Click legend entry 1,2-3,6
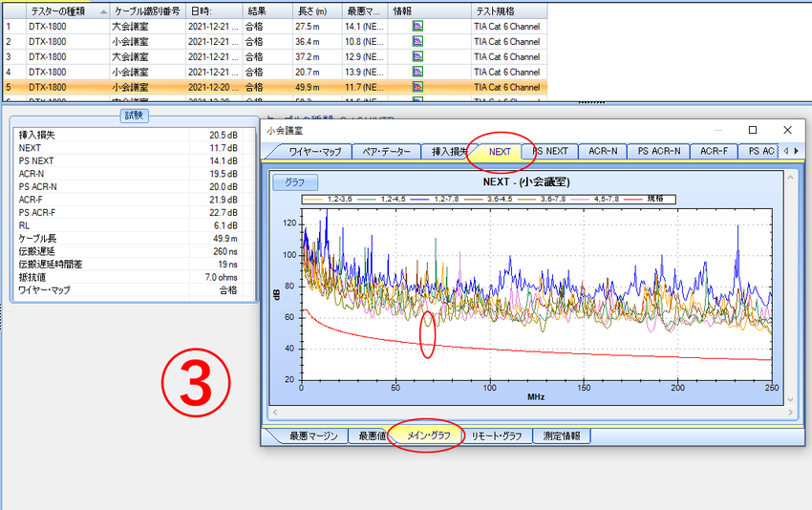The width and height of the screenshot is (812, 510). point(328,200)
